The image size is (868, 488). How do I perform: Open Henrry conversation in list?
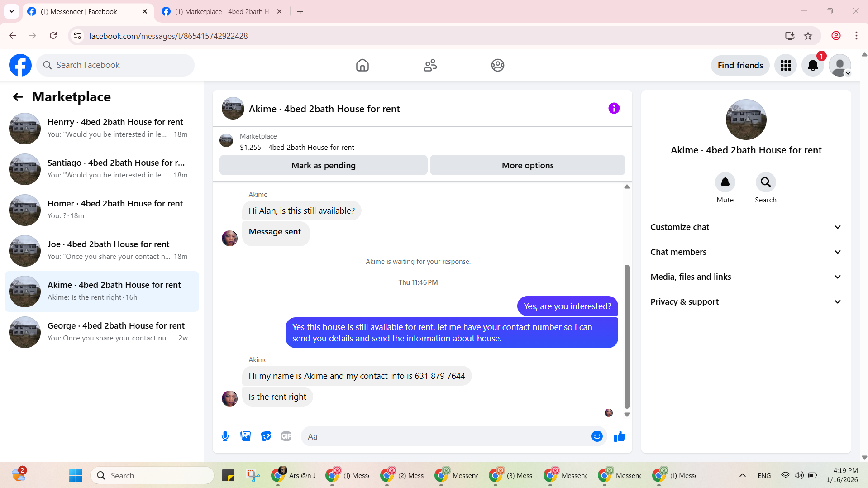102,128
